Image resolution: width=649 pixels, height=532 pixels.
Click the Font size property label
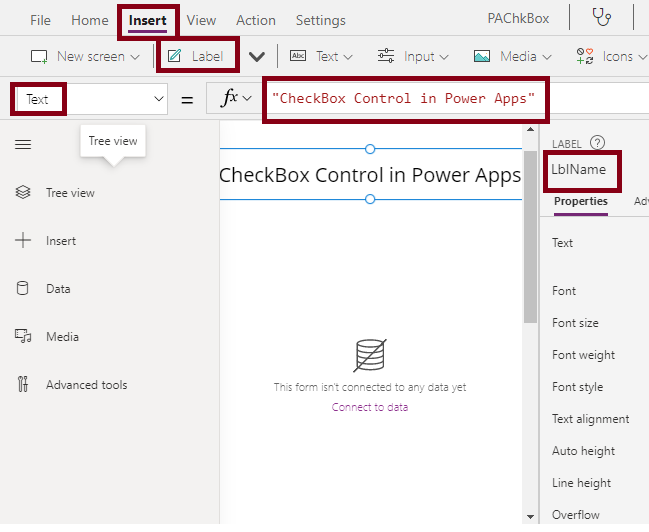[x=575, y=323]
